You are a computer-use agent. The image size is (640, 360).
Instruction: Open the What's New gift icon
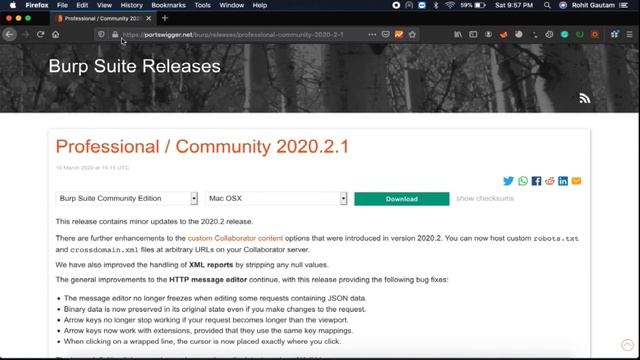(x=614, y=35)
